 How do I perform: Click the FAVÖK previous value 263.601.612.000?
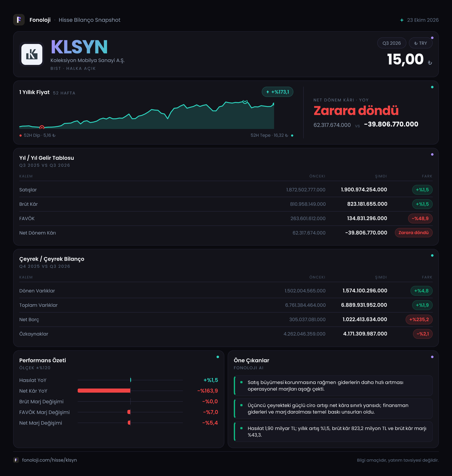[308, 218]
